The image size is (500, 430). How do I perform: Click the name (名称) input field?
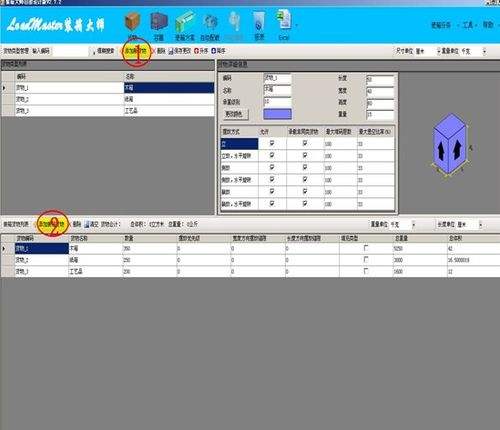[x=277, y=90]
